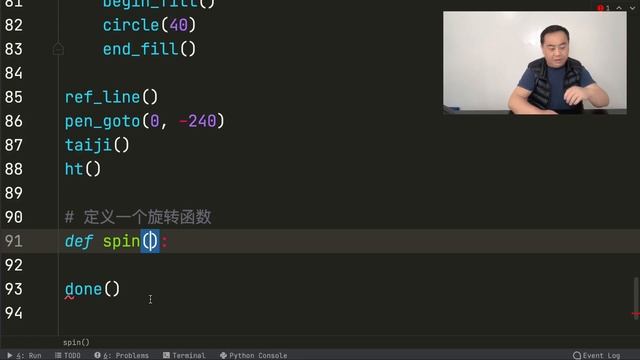Click the number 40 argument

178,25
